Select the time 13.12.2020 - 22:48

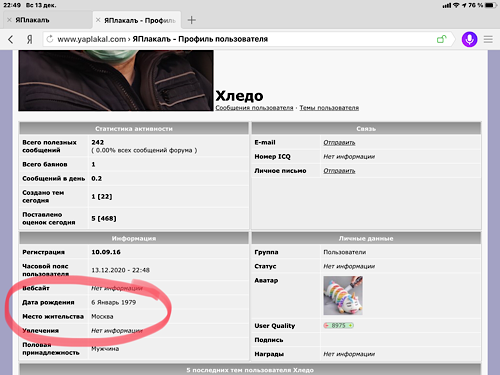coord(121,270)
